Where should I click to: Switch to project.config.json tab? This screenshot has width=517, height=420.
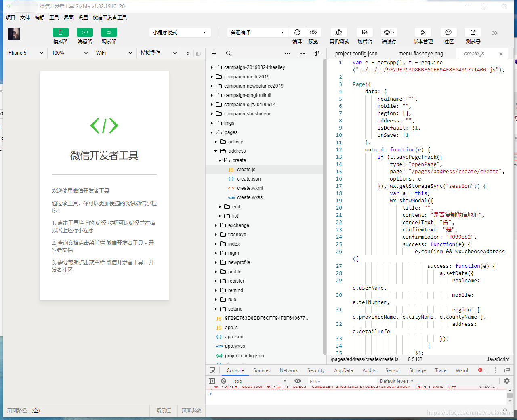pos(356,53)
